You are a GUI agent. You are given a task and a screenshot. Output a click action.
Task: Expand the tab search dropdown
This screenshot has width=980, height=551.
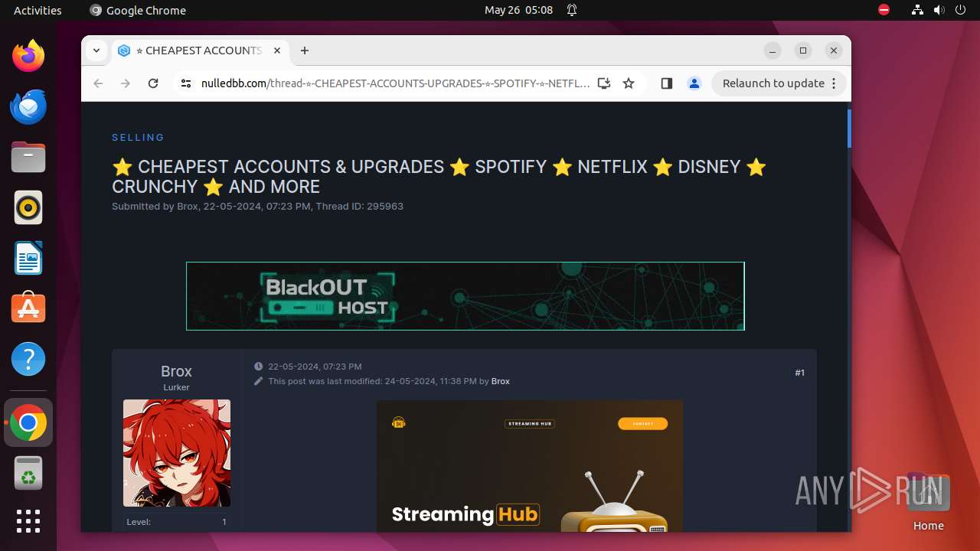[96, 51]
